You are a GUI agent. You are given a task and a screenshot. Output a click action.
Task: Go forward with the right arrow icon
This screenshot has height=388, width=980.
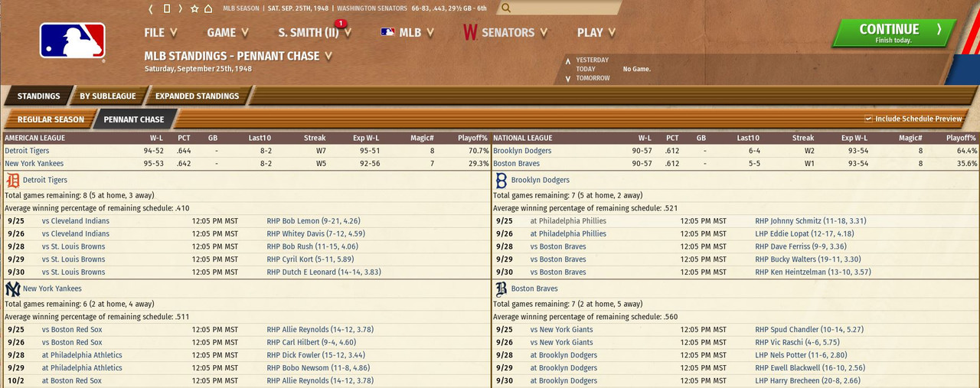point(180,8)
